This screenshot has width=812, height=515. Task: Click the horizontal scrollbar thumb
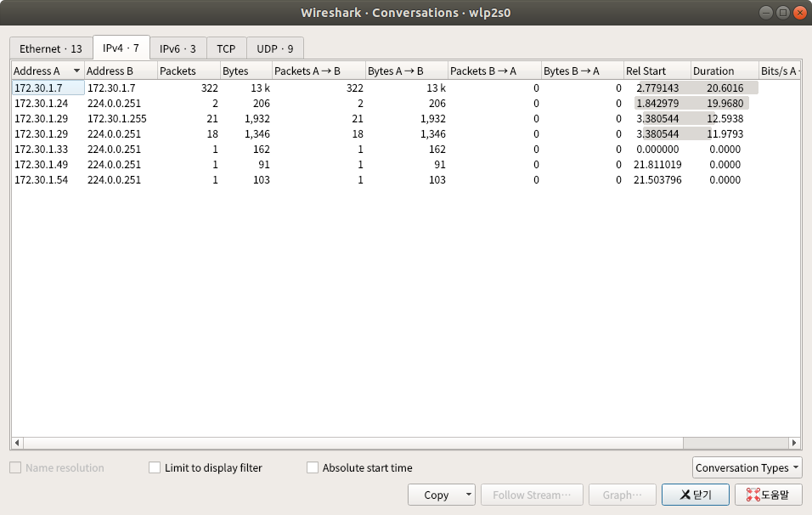click(x=352, y=443)
